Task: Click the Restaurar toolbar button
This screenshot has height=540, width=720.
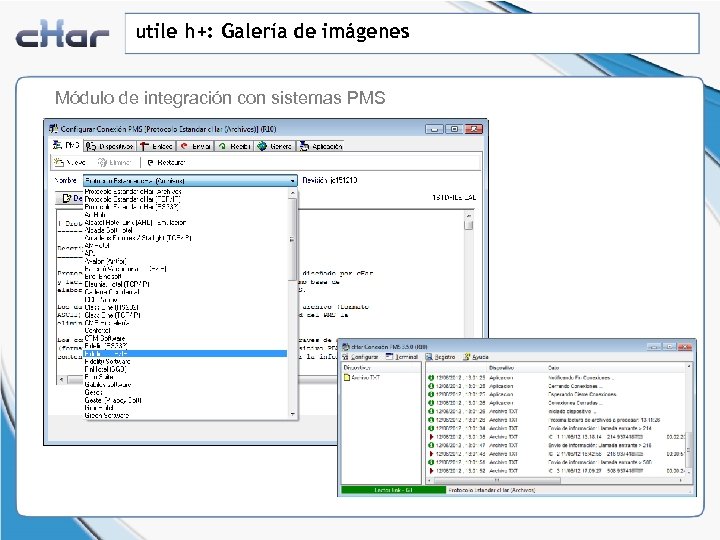Action: (x=166, y=163)
